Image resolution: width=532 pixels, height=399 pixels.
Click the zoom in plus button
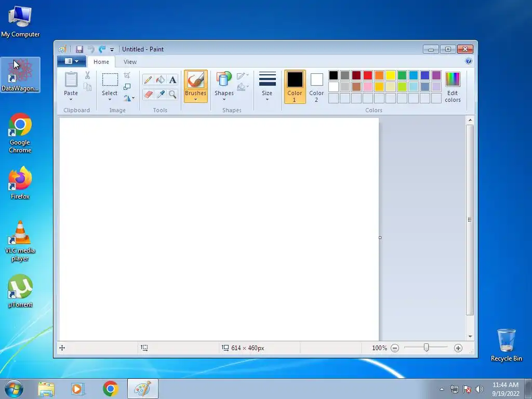pyautogui.click(x=458, y=348)
